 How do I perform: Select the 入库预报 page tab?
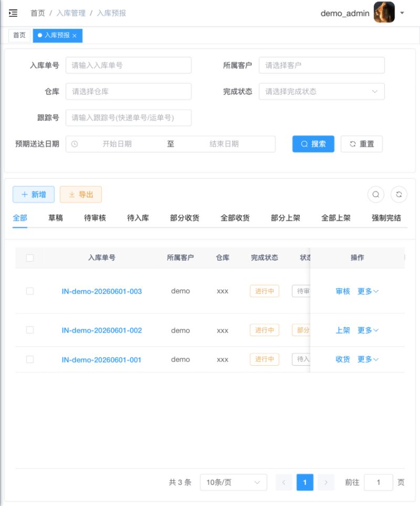tap(57, 36)
